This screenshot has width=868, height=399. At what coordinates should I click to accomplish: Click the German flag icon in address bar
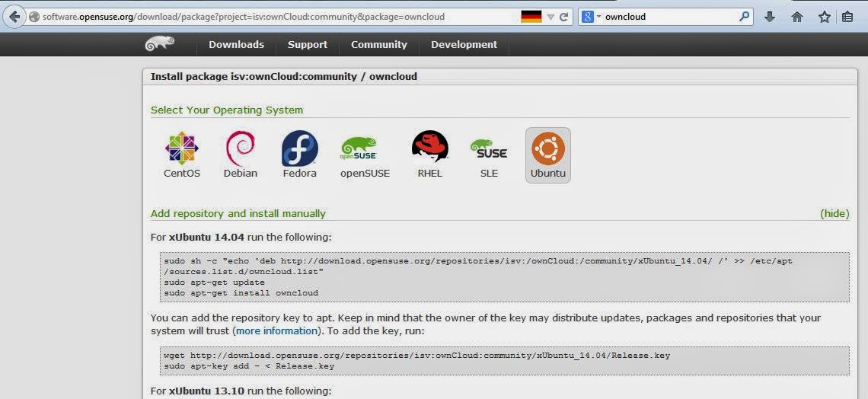point(531,17)
